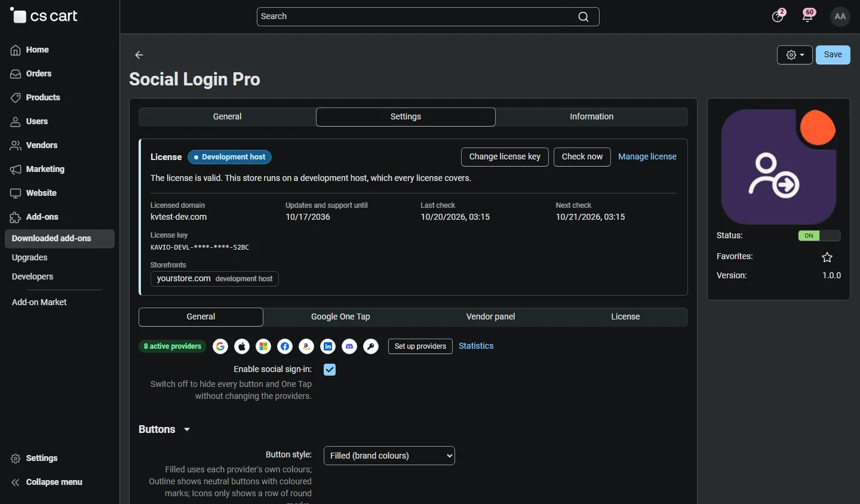The height and width of the screenshot is (504, 860).
Task: Open the Google One Tap tab
Action: [340, 317]
